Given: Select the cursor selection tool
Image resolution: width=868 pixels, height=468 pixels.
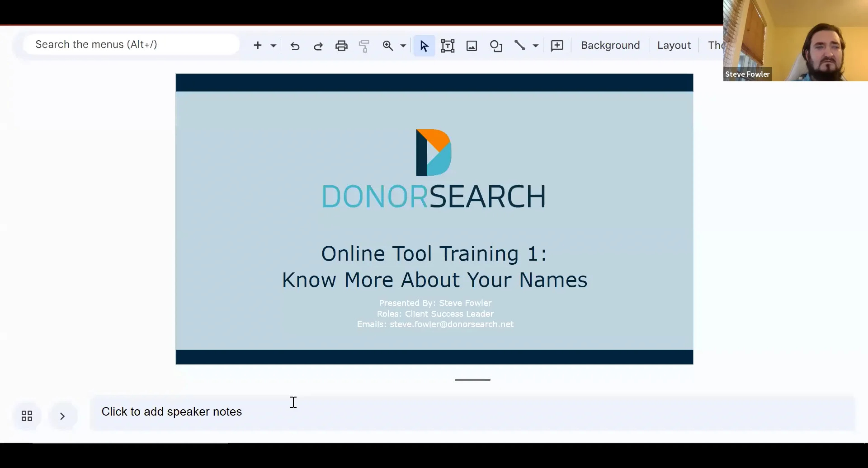Looking at the screenshot, I should pos(424,46).
